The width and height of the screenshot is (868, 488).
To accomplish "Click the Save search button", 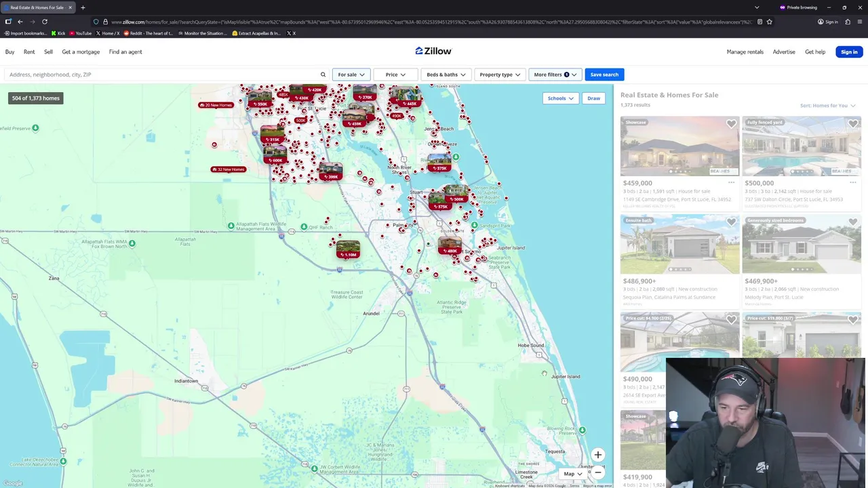I will point(604,75).
